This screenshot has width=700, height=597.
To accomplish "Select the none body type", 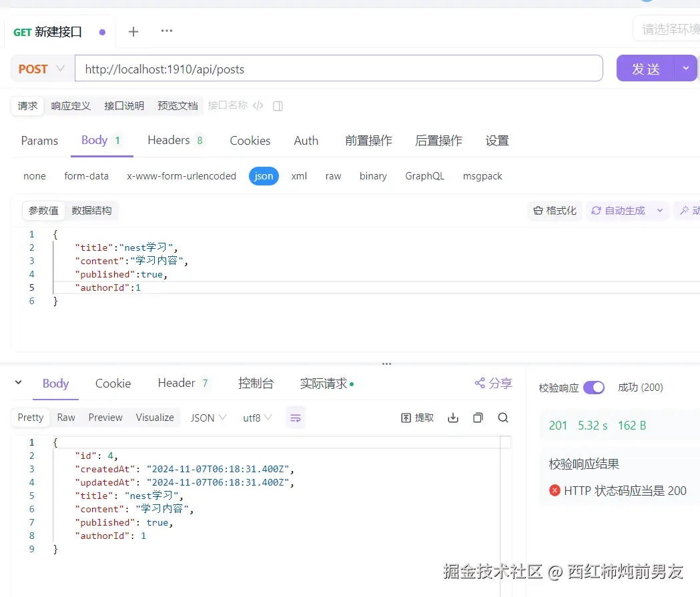I will point(35,176).
